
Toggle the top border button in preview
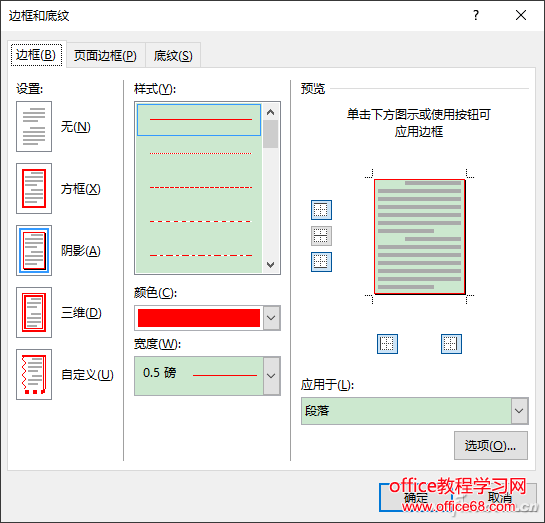[321, 210]
